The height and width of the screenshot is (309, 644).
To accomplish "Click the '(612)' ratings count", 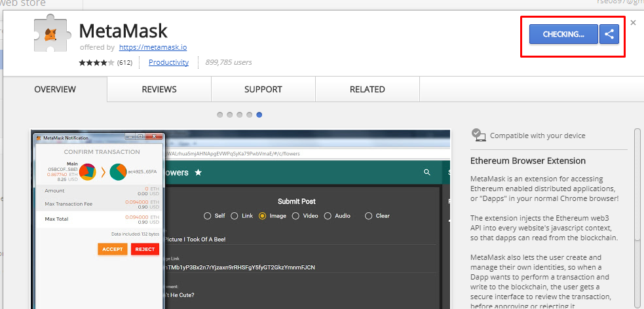I will click(124, 63).
